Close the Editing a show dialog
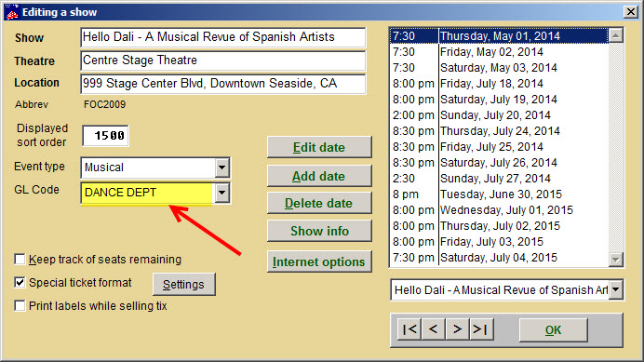Screen dimensions: 644x362 tap(630, 11)
